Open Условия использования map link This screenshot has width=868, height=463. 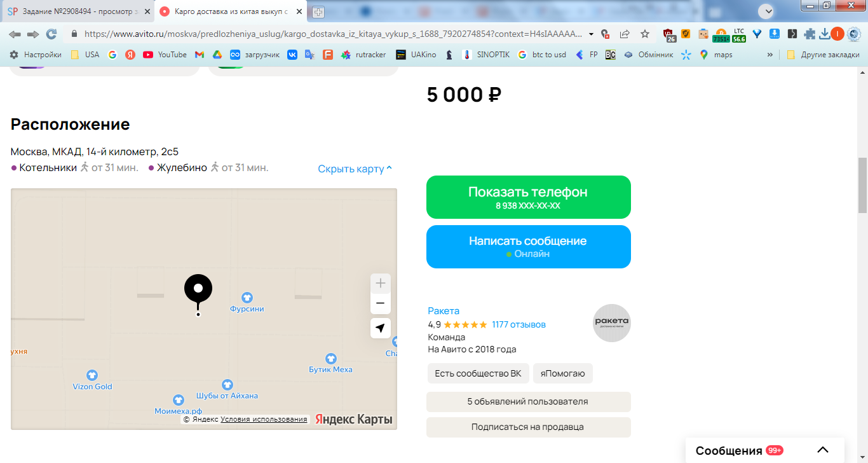click(x=264, y=419)
